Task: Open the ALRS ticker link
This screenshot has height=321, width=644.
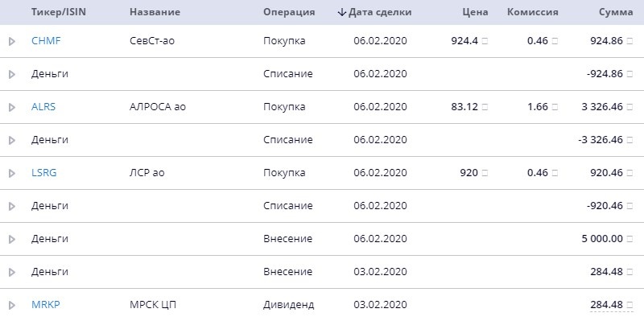Action: (x=43, y=107)
